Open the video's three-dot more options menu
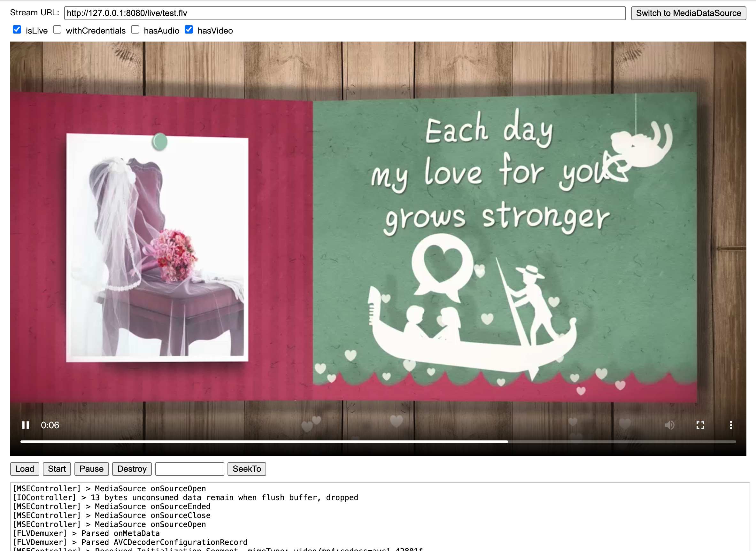The image size is (756, 551). (731, 425)
